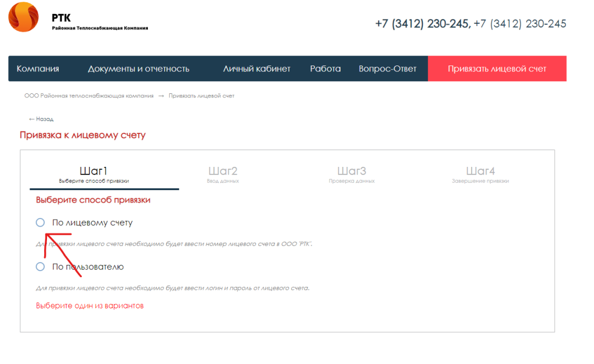Select the 'По пользователю' radio circle
The height and width of the screenshot is (364, 594).
[40, 267]
